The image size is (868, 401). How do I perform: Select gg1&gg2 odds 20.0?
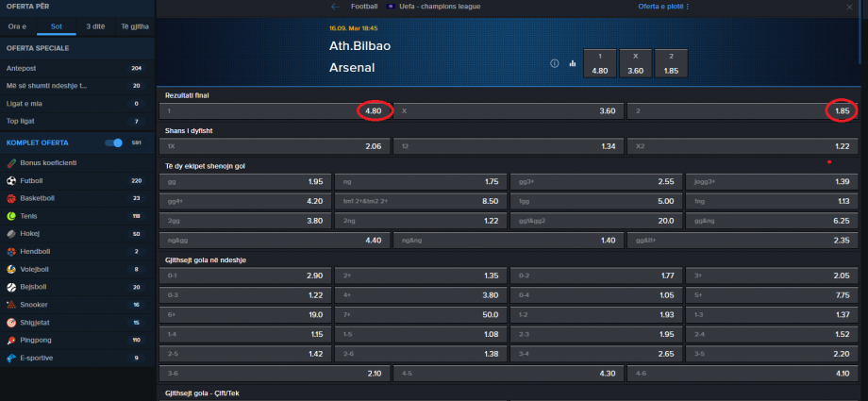pos(596,221)
